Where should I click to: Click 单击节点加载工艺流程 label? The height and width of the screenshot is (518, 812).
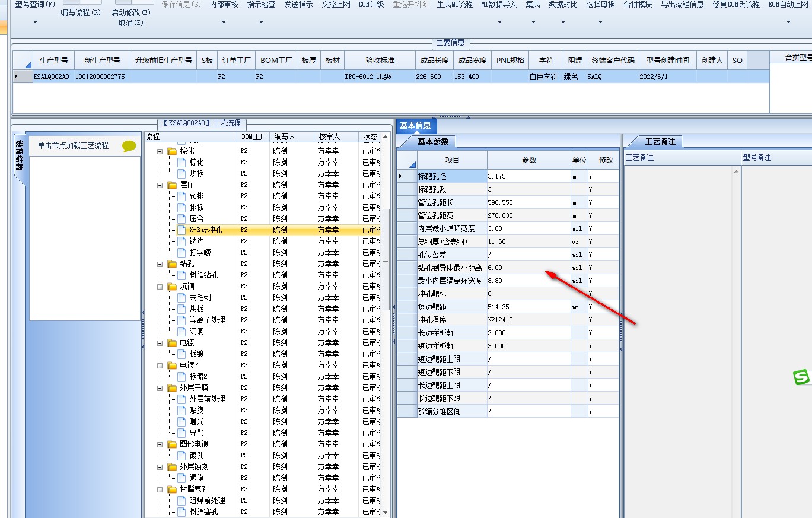coord(73,145)
